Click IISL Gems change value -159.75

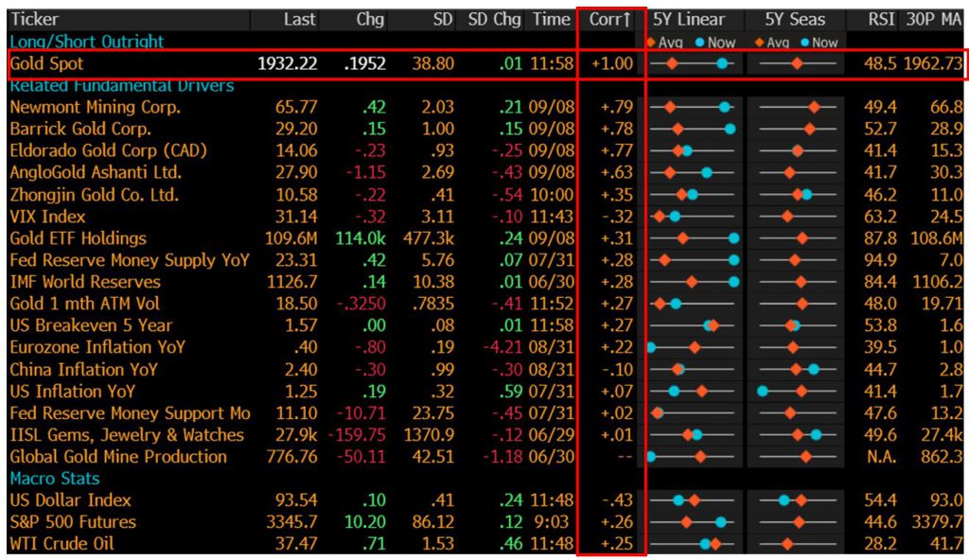pos(357,434)
